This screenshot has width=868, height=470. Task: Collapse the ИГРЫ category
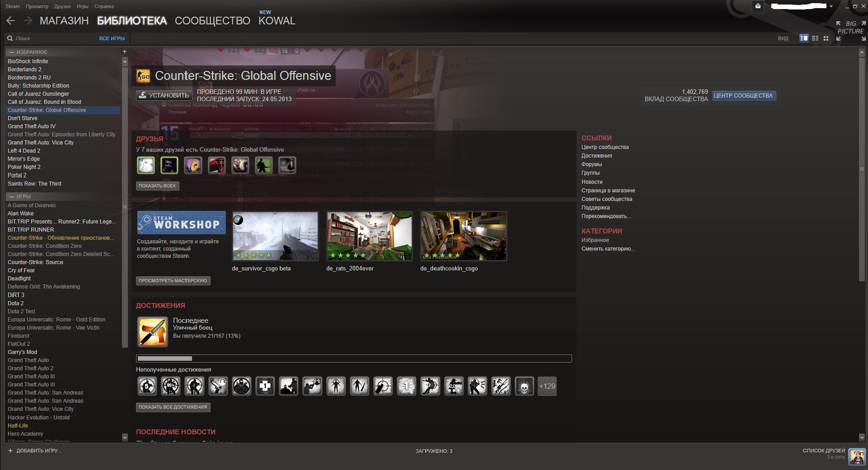pyautogui.click(x=12, y=196)
